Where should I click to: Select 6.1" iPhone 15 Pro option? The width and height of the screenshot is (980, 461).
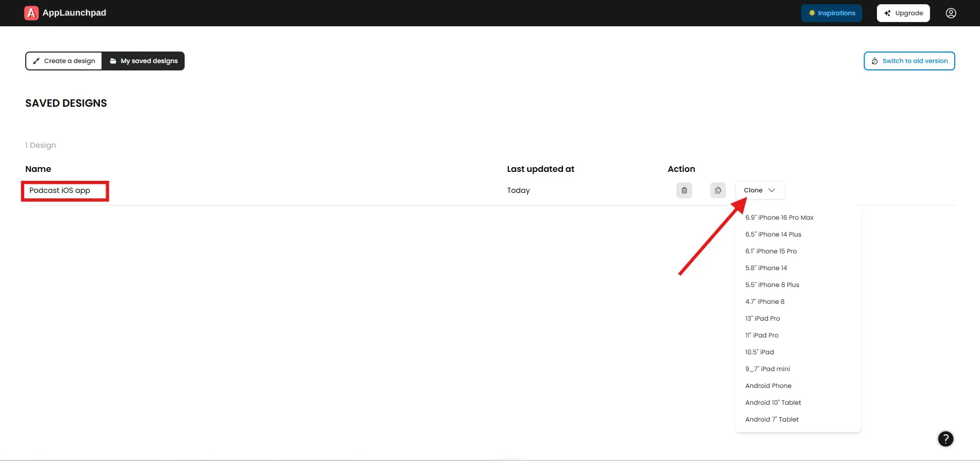(771, 251)
